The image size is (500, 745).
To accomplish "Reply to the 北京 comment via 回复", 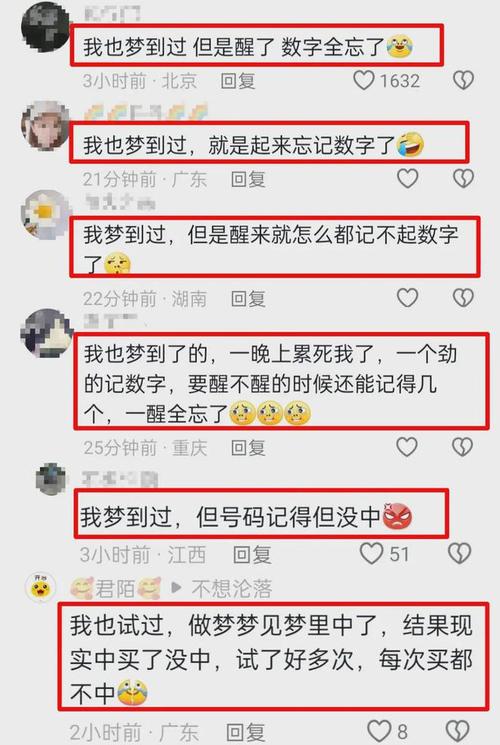I will pos(238,81).
